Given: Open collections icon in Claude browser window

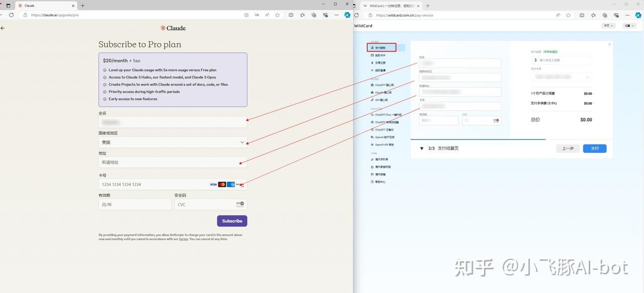Looking at the screenshot, I should 314,15.
